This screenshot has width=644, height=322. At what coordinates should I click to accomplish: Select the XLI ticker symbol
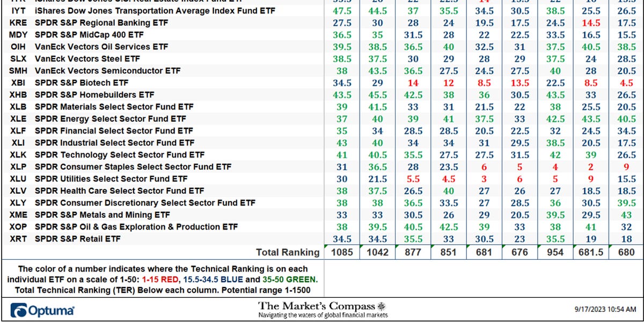pos(17,143)
